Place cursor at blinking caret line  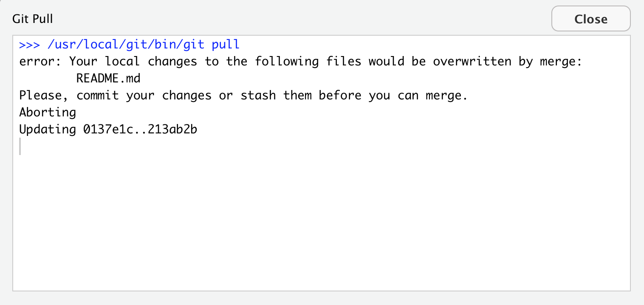(20, 147)
